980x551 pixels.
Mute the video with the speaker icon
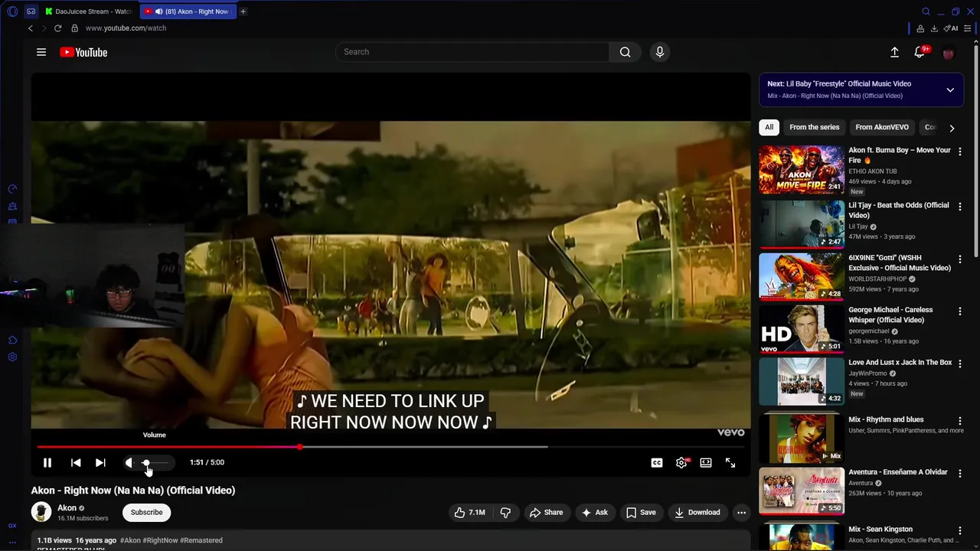(x=129, y=462)
